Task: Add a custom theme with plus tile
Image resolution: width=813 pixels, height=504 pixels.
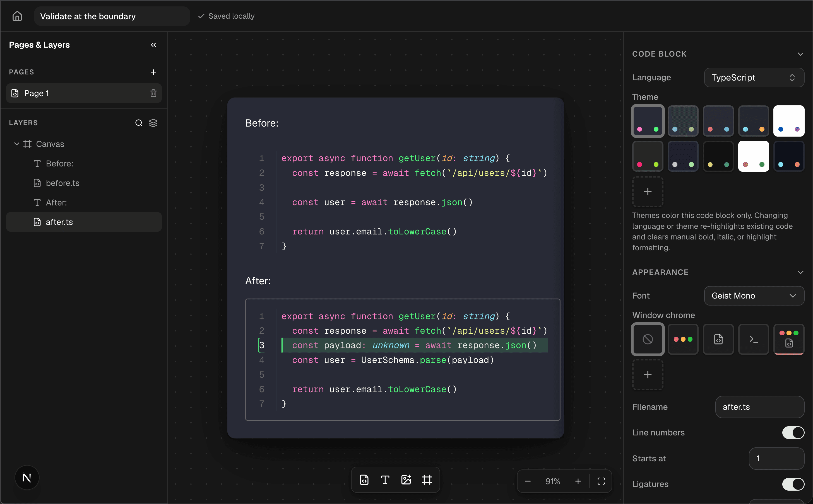Action: click(x=648, y=191)
